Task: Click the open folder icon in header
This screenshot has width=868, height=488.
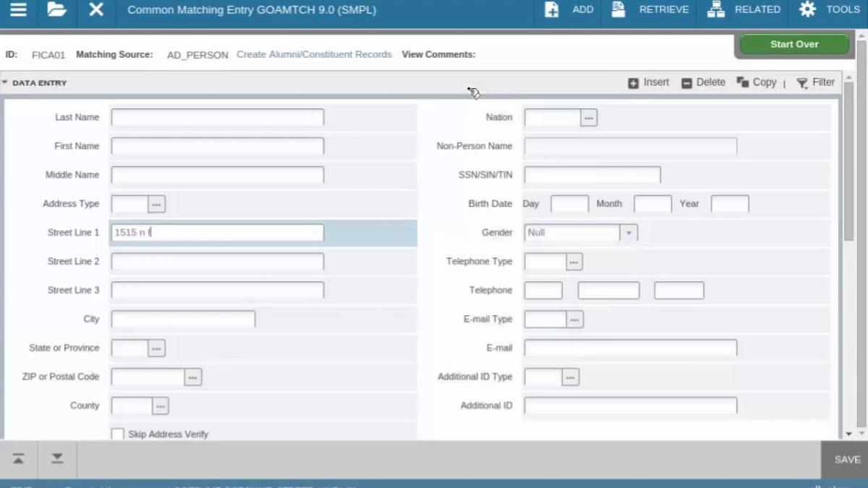Action: pyautogui.click(x=56, y=10)
